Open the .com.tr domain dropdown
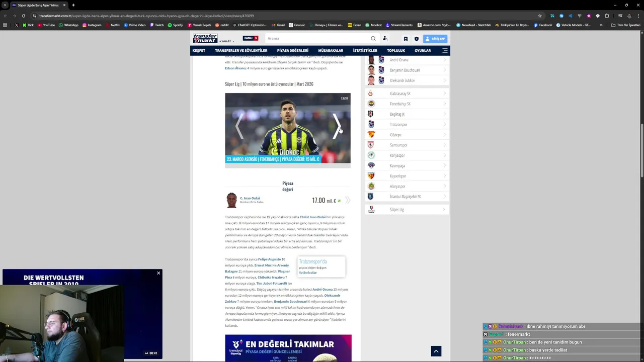Viewport: 644px width, 362px height. 226,41
